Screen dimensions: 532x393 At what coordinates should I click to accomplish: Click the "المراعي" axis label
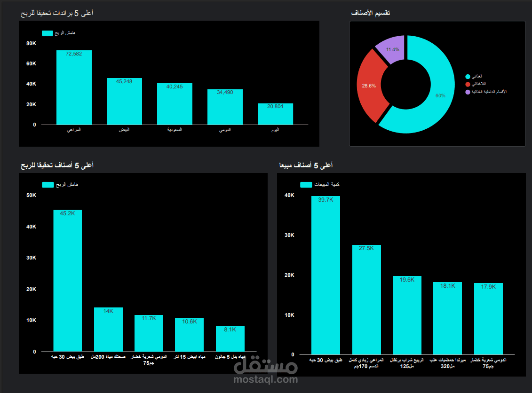click(x=74, y=130)
